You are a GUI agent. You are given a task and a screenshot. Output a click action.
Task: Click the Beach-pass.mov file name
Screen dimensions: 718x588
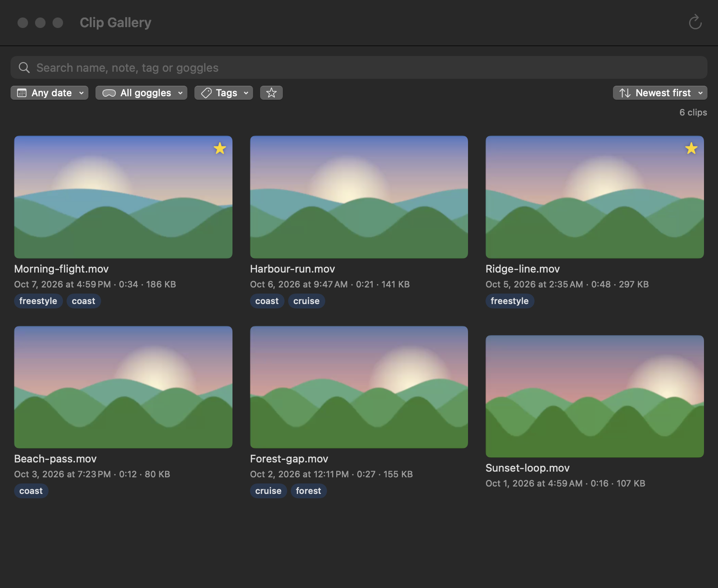coord(55,459)
